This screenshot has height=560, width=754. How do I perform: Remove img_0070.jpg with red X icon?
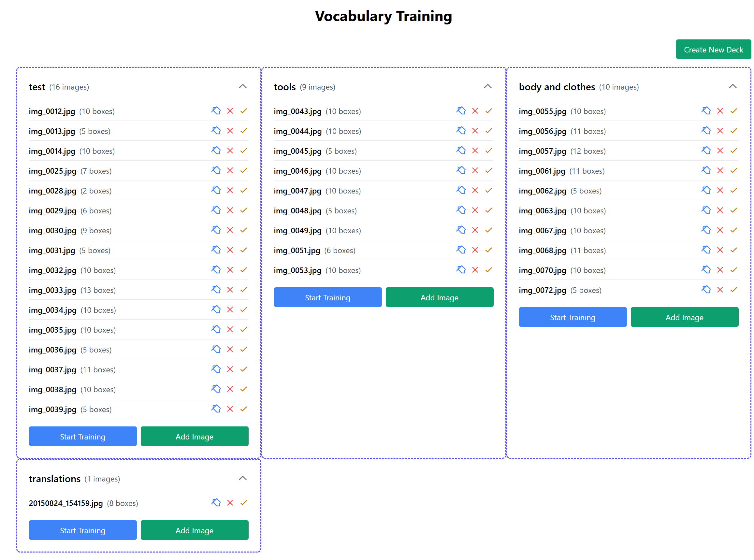pyautogui.click(x=720, y=270)
